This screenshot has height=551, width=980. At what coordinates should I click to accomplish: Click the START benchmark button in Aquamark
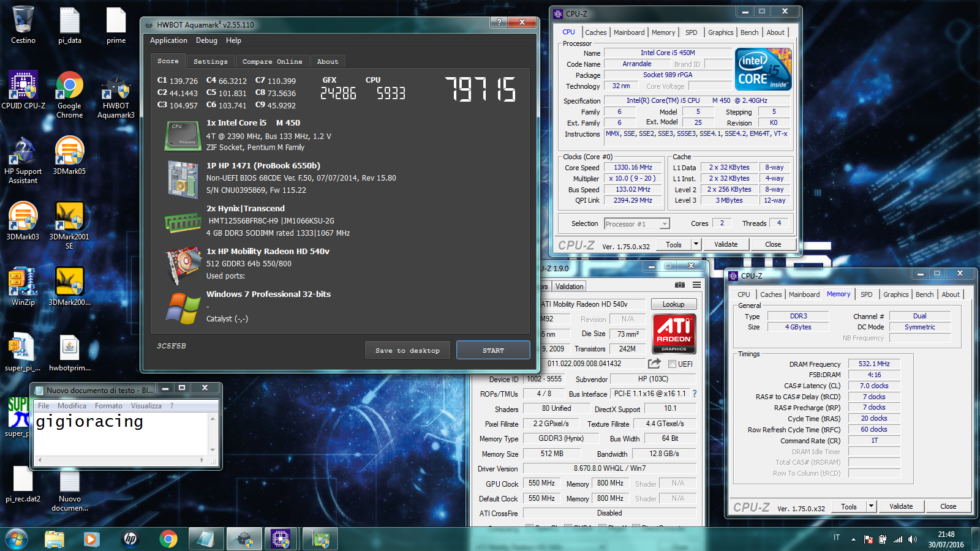point(493,350)
